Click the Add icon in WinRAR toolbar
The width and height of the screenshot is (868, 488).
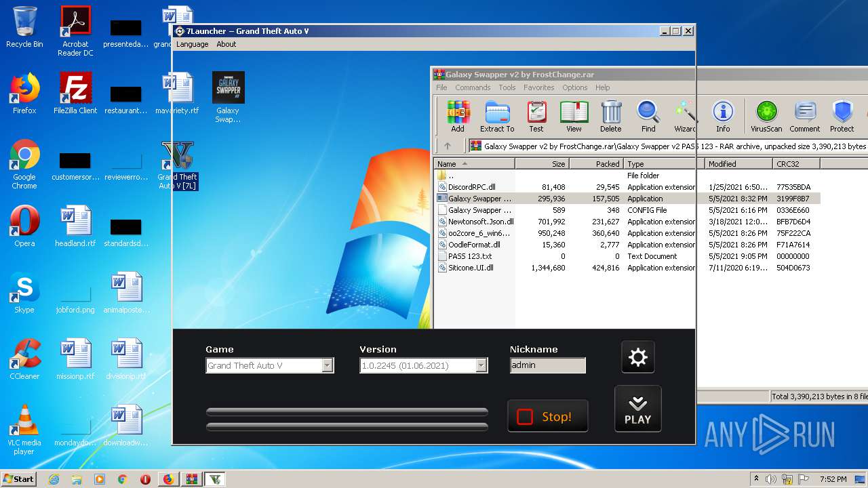[x=458, y=116]
